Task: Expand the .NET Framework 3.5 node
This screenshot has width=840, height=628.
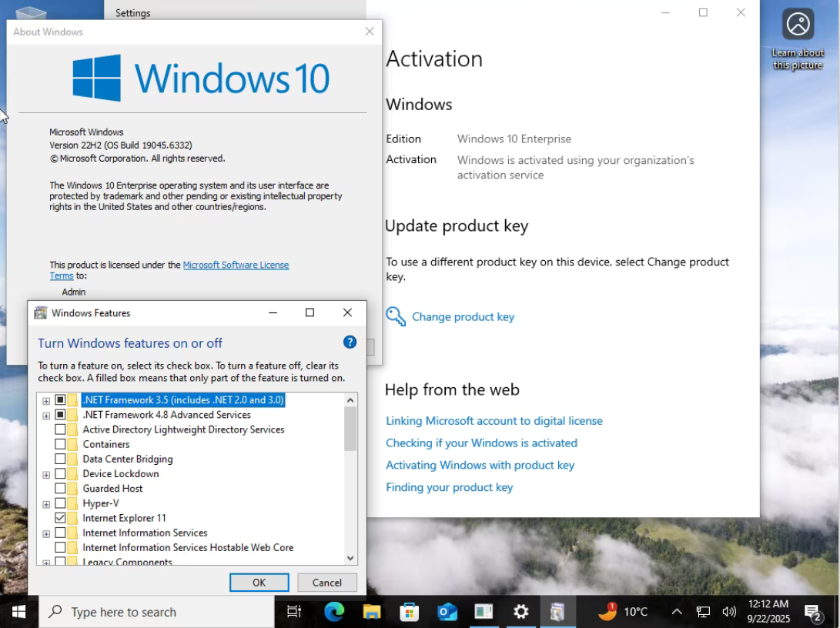Action: 46,400
